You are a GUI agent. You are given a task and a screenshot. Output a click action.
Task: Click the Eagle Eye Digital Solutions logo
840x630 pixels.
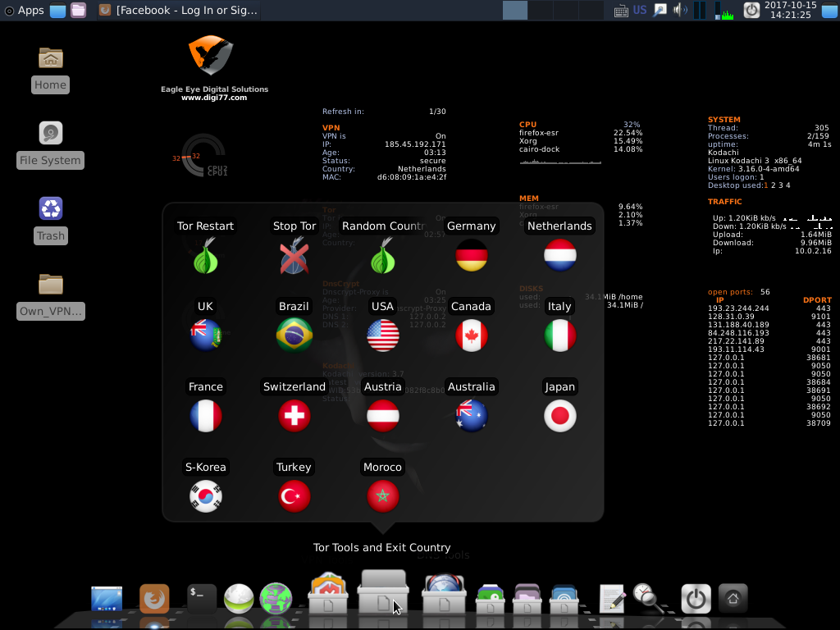click(211, 55)
